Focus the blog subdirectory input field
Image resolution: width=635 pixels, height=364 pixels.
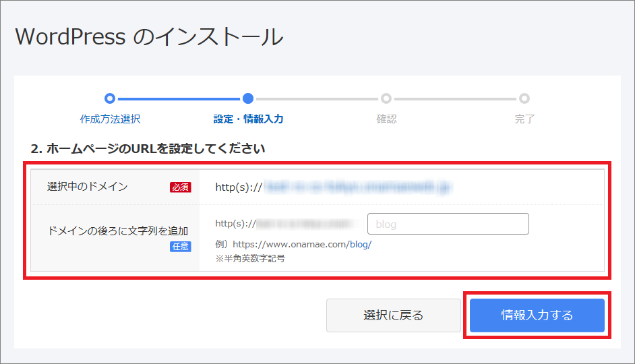point(448,224)
